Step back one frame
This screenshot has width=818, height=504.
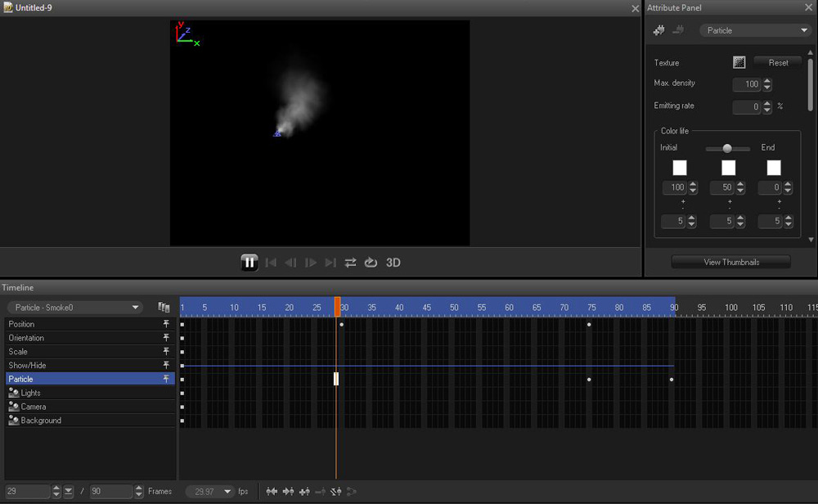[x=290, y=263]
